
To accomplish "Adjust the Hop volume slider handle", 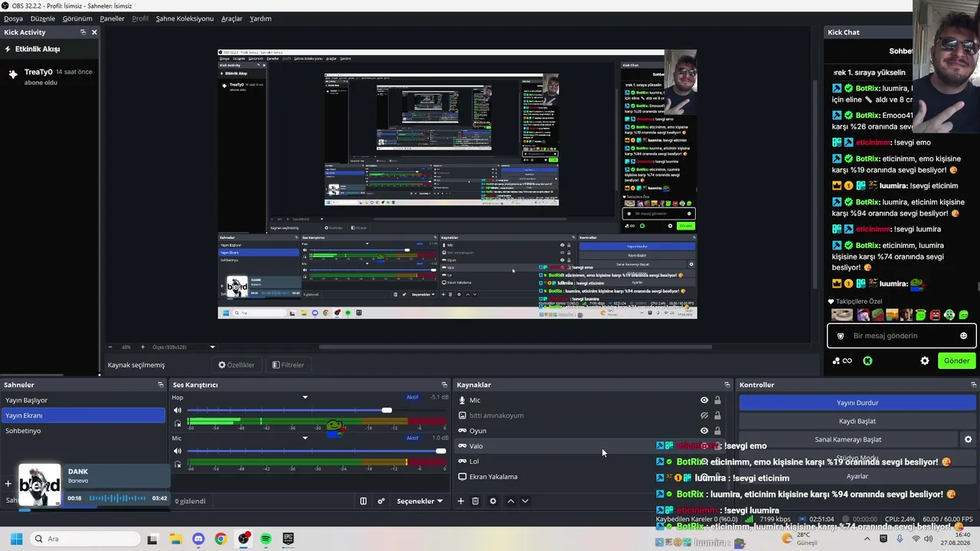I will pos(387,410).
